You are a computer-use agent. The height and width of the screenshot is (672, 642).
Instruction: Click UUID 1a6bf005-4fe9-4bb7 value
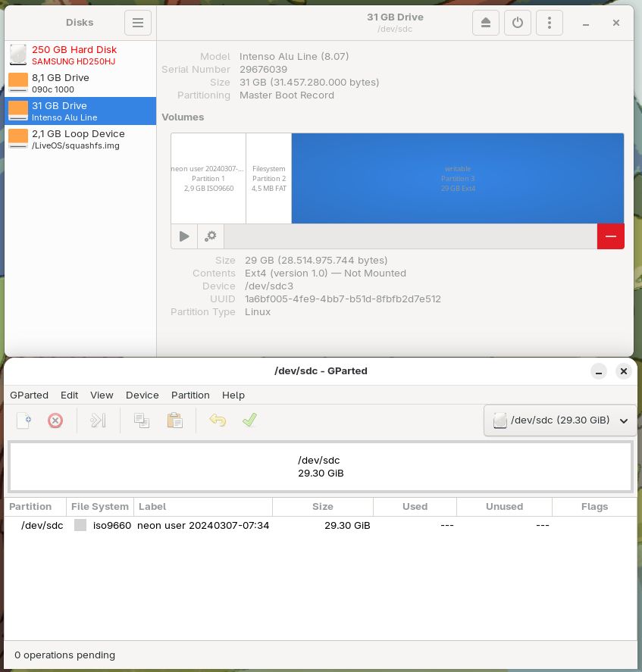[343, 299]
